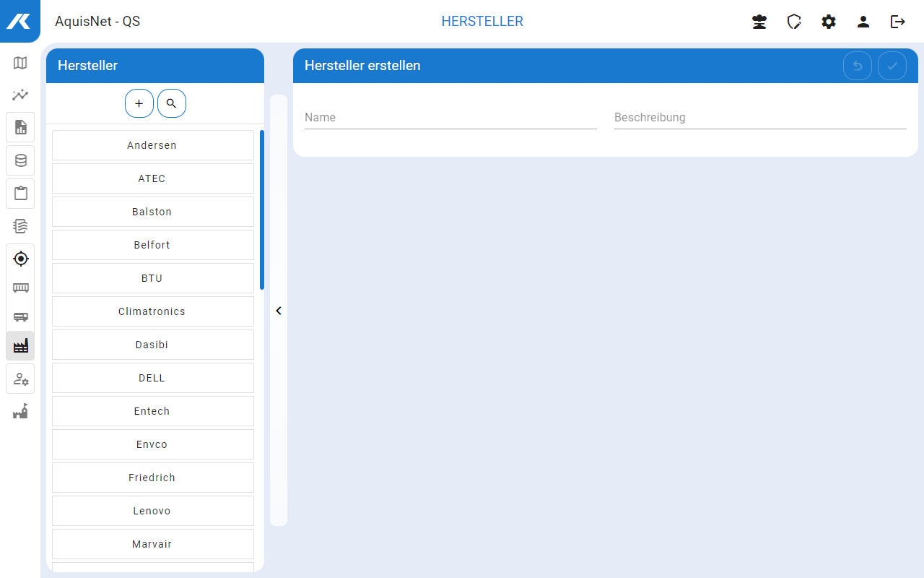924x578 pixels.
Task: Select Lenovo in the Hersteller list
Action: click(x=152, y=511)
